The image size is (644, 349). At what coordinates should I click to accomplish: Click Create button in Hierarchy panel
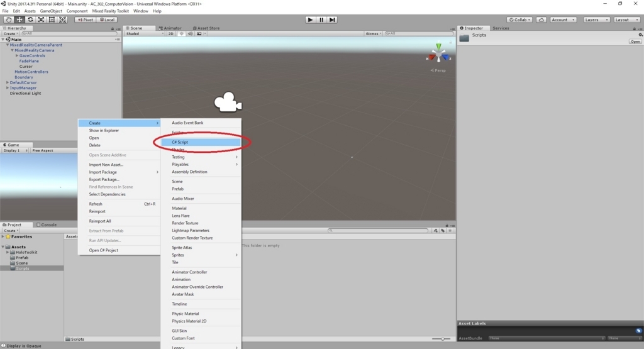[10, 34]
